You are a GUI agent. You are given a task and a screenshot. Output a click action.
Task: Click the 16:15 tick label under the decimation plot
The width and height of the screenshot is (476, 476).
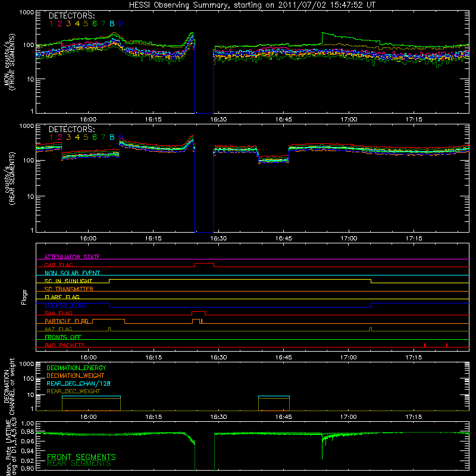[154, 417]
